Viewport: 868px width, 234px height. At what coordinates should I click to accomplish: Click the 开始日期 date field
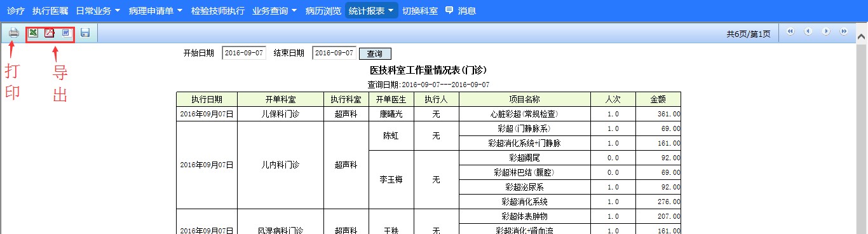point(244,53)
